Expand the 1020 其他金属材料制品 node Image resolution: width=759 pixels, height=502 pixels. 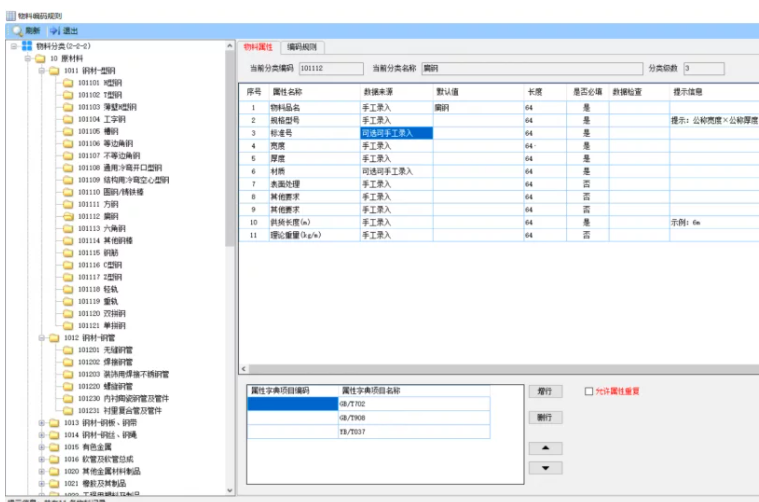[x=41, y=471]
